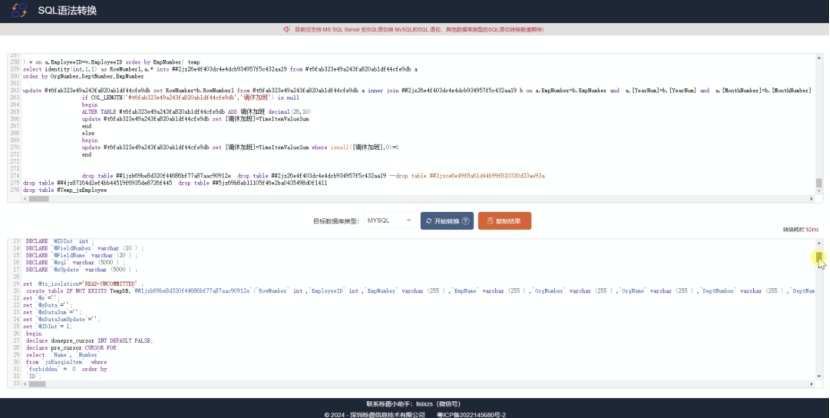Click the up arrow of result editor scrollbar

point(819,243)
